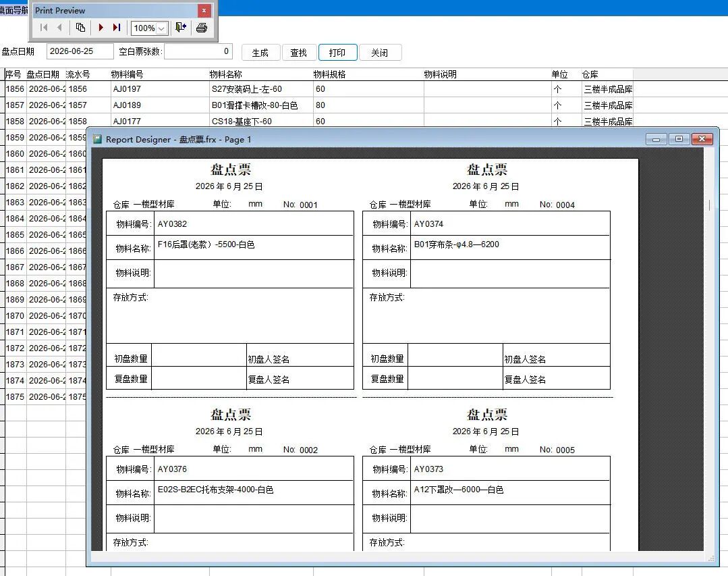Click Report Designer window icon
The width and height of the screenshot is (728, 576).
tap(97, 139)
